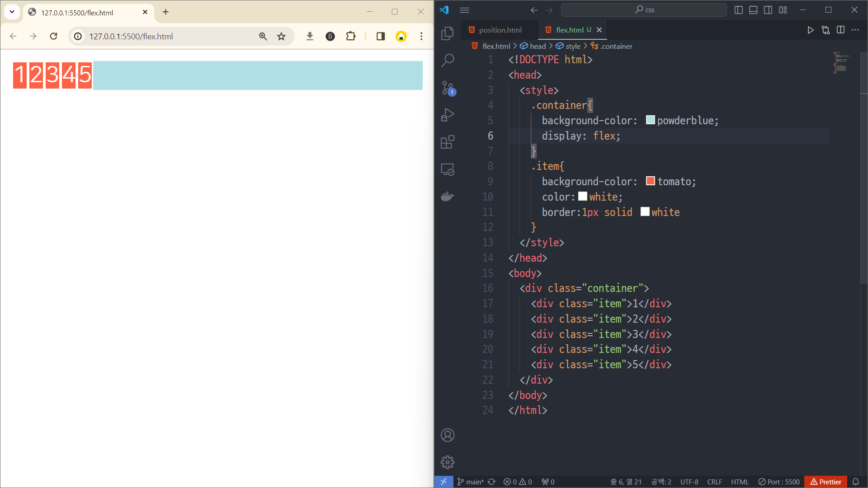Image resolution: width=868 pixels, height=488 pixels.
Task: Open the Explorer view in activity bar
Action: click(x=447, y=33)
